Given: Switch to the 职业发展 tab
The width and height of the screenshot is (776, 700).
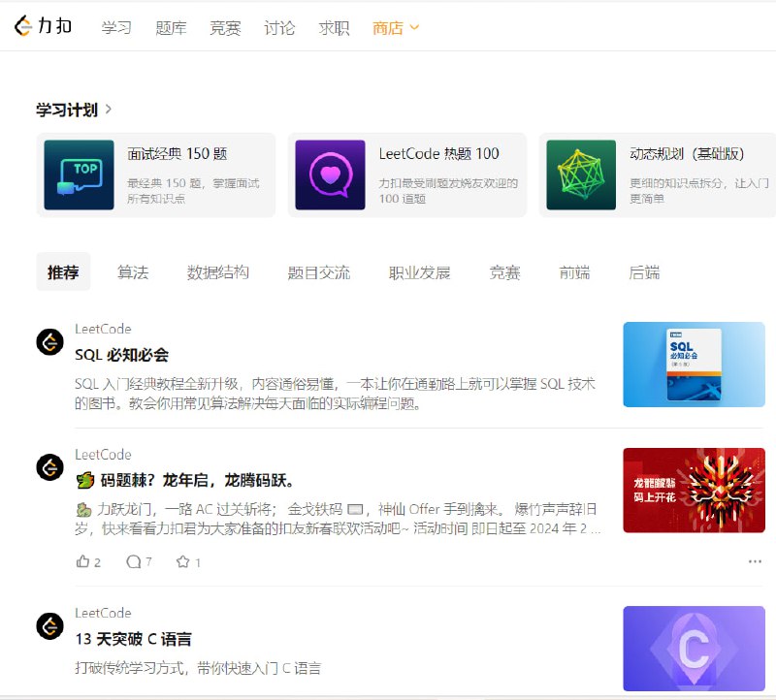Looking at the screenshot, I should pyautogui.click(x=420, y=272).
